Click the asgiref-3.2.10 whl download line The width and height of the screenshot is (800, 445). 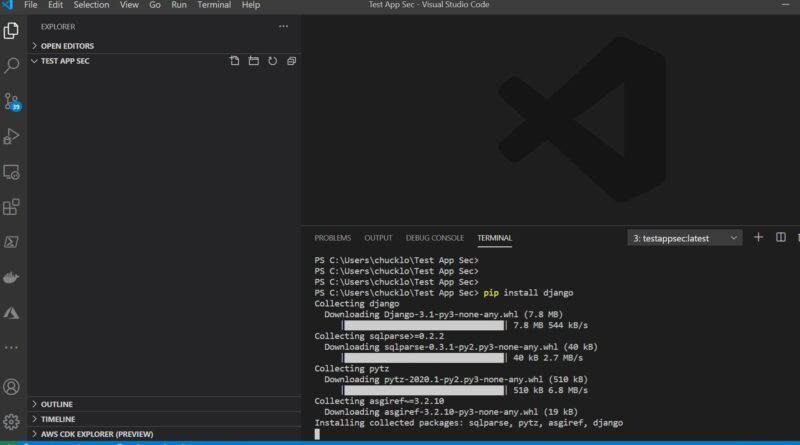[451, 412]
